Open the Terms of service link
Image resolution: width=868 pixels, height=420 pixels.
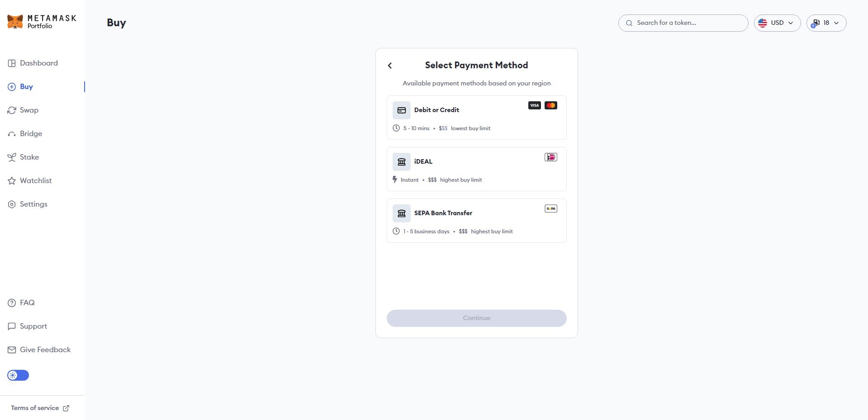(x=34, y=407)
